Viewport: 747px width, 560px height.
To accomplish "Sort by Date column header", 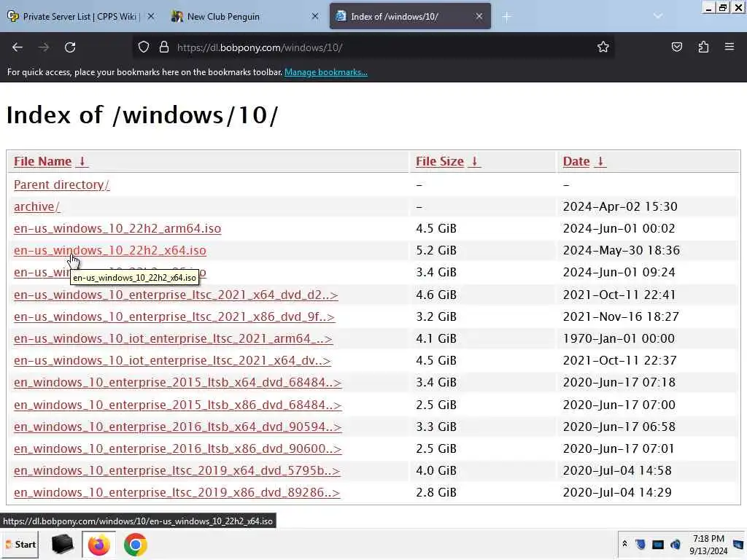I will (x=584, y=161).
